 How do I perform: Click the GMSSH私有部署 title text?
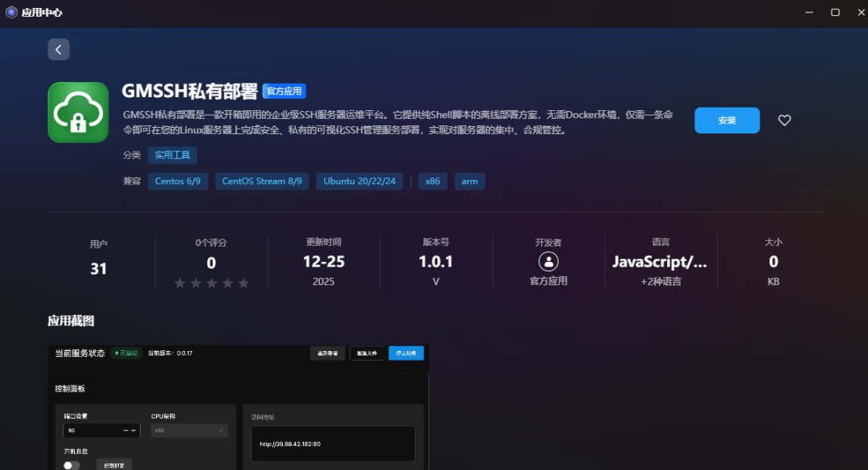pyautogui.click(x=190, y=91)
